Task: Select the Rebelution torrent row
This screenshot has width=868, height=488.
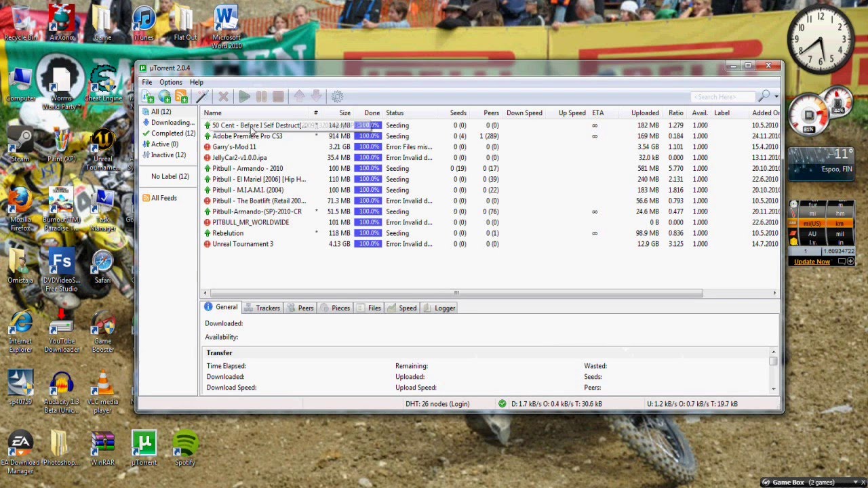Action: tap(490, 233)
